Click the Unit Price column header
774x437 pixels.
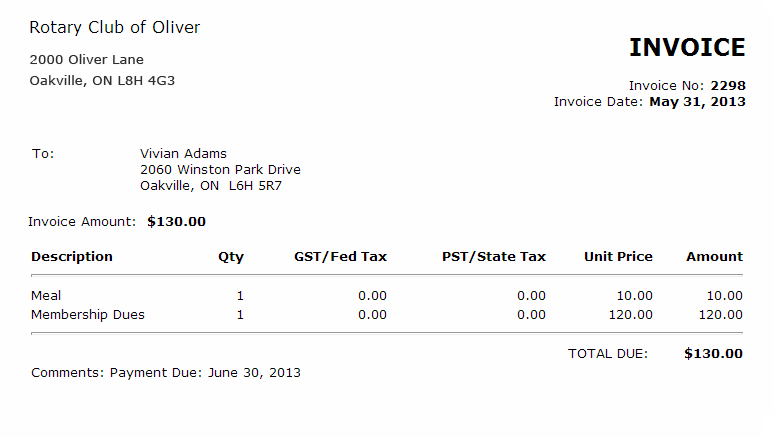point(618,256)
